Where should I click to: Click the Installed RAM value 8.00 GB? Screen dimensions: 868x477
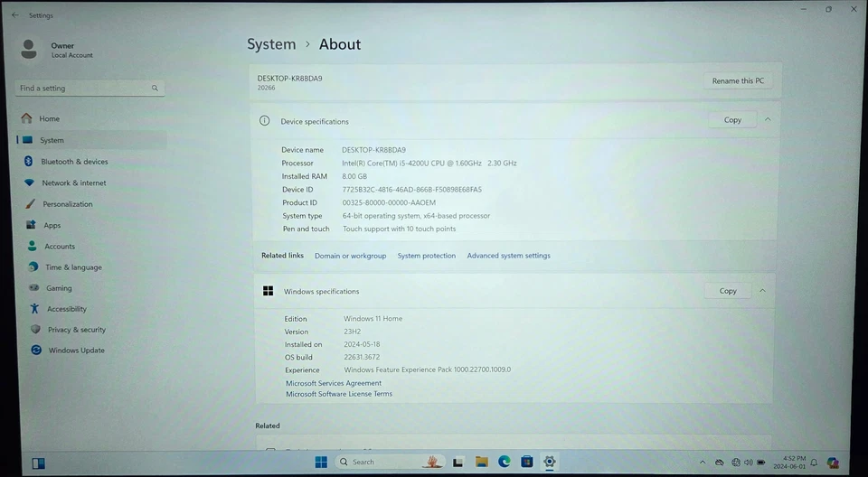[x=354, y=176]
